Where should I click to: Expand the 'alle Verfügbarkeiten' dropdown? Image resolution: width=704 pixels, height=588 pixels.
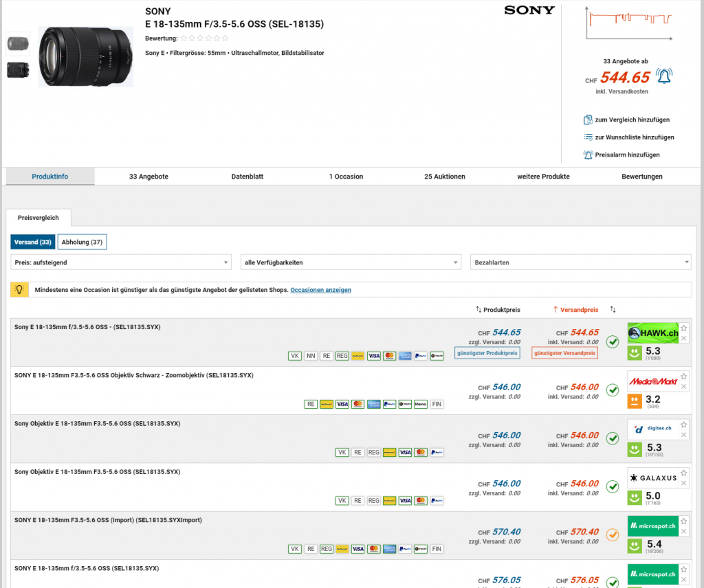[351, 262]
